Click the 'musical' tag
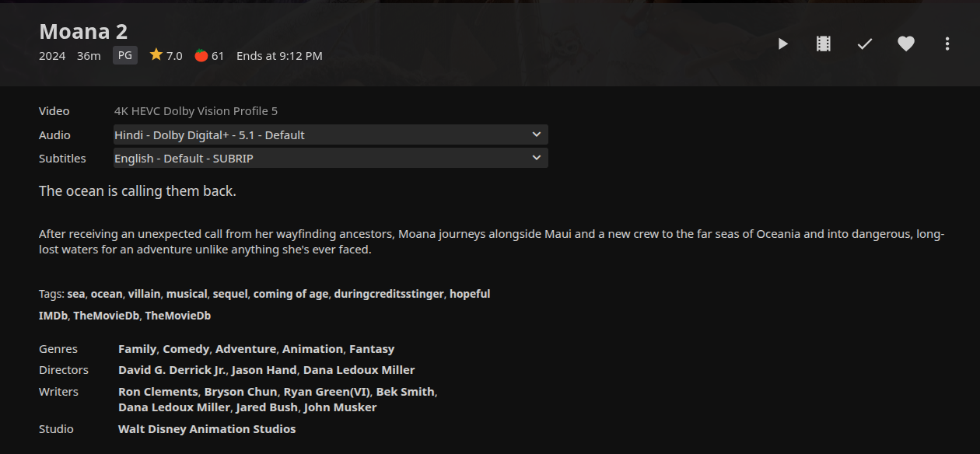This screenshot has height=454, width=980. (x=186, y=294)
